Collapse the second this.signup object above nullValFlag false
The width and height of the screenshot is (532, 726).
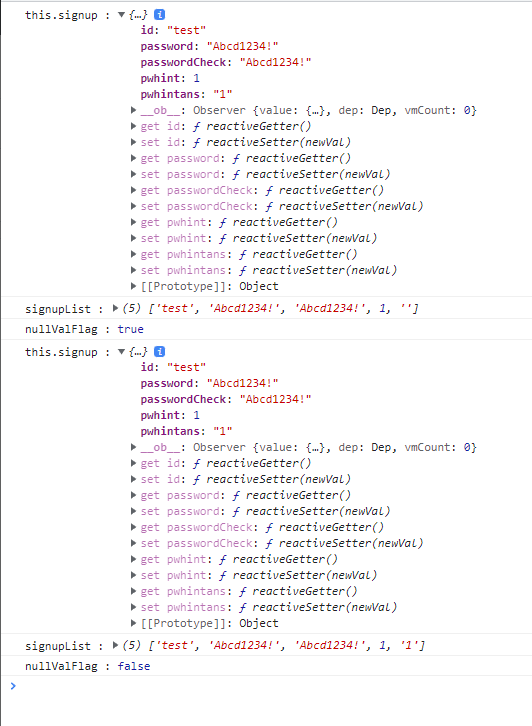click(x=121, y=352)
